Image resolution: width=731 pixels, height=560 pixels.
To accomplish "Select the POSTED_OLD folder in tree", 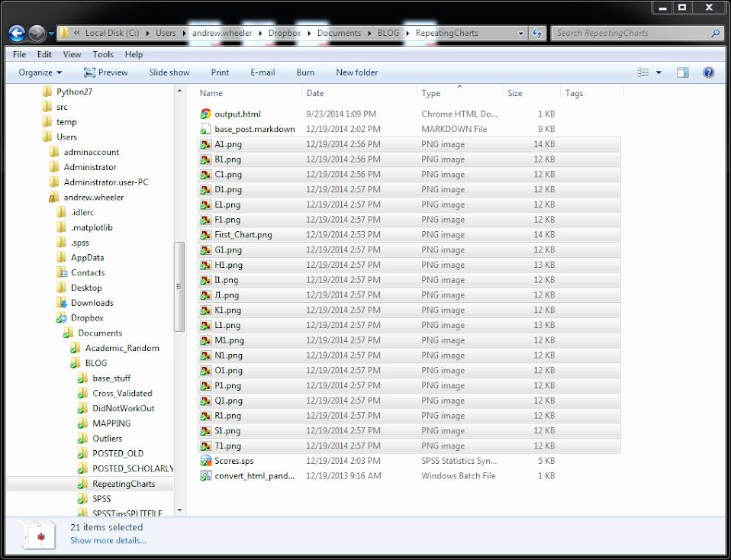I will [118, 453].
